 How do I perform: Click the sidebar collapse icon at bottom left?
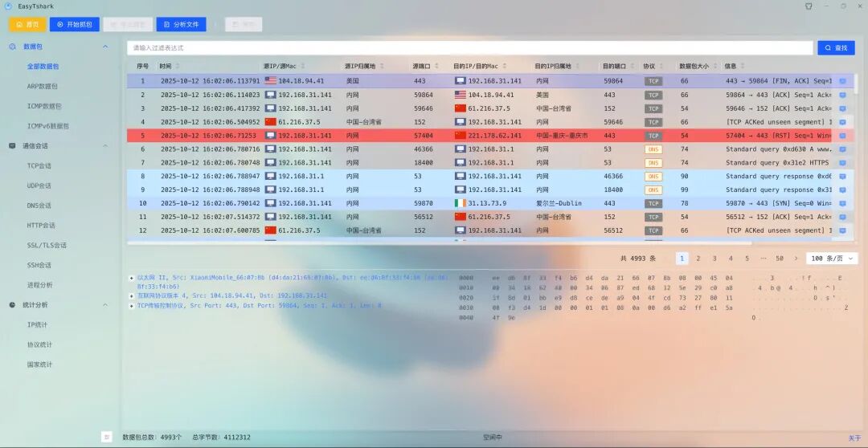click(x=106, y=437)
